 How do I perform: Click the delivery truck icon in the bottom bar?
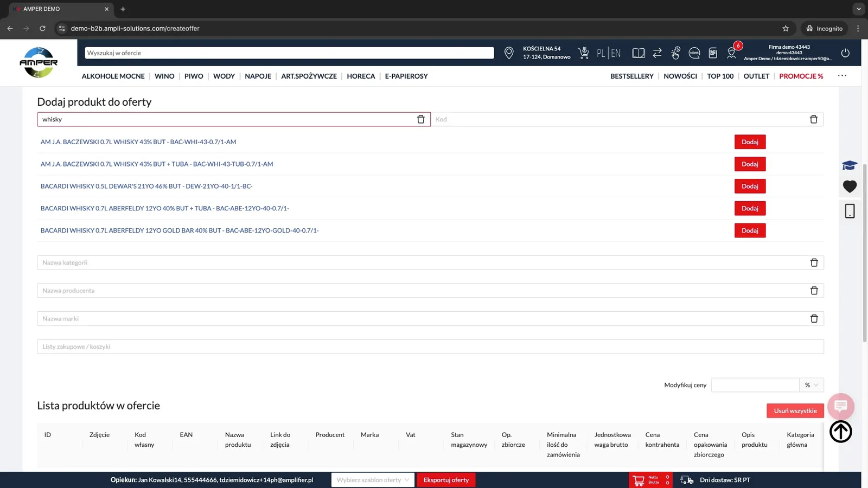point(687,480)
